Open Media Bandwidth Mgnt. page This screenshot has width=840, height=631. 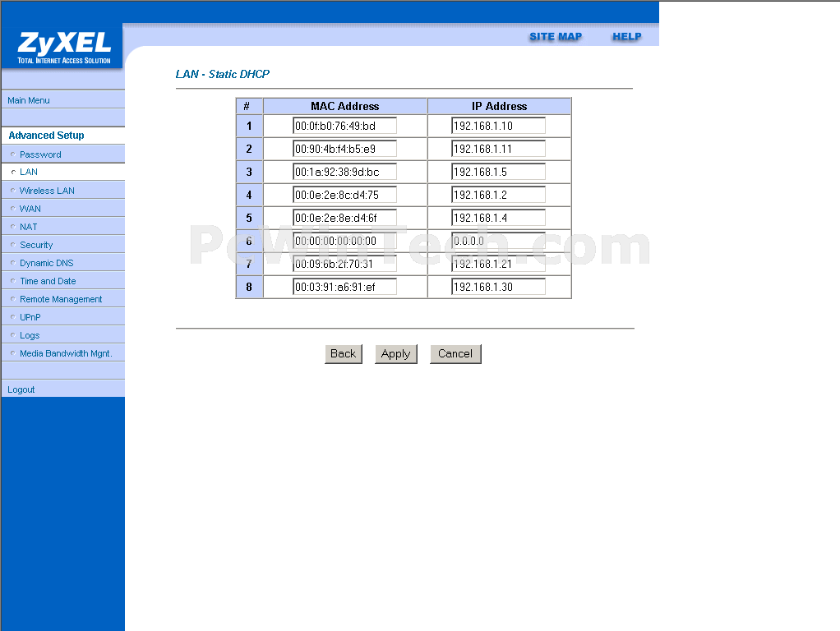click(x=66, y=353)
